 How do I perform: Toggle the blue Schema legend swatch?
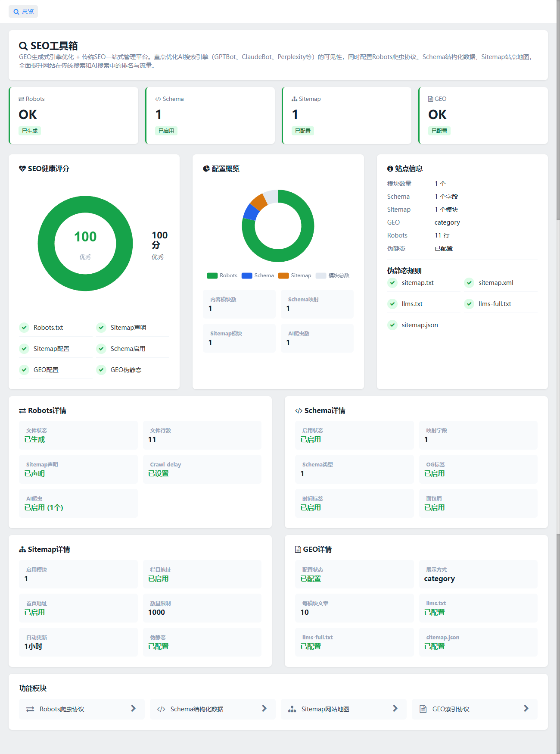click(247, 275)
